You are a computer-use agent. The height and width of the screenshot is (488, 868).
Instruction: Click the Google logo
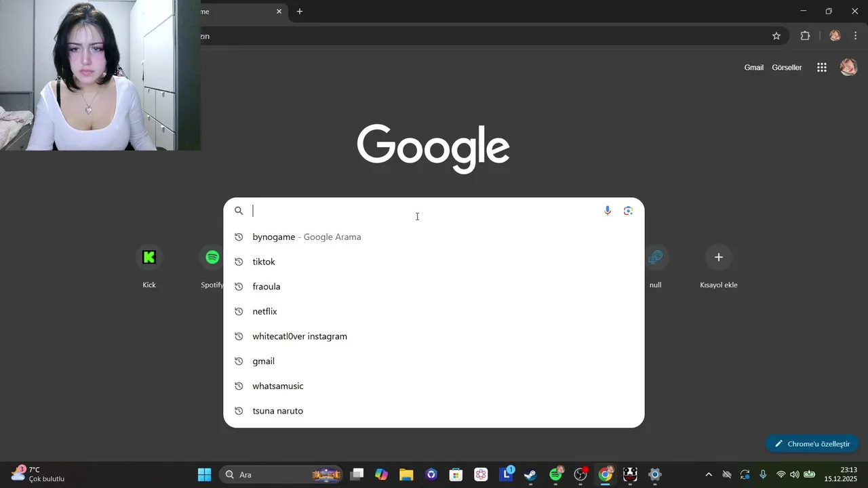pyautogui.click(x=433, y=148)
